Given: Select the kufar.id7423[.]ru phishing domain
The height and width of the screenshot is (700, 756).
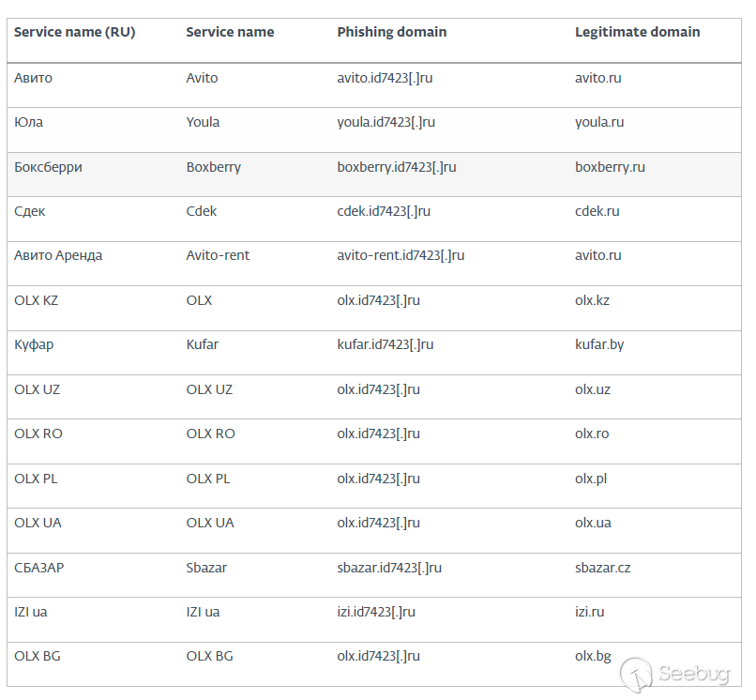Looking at the screenshot, I should pyautogui.click(x=385, y=344).
